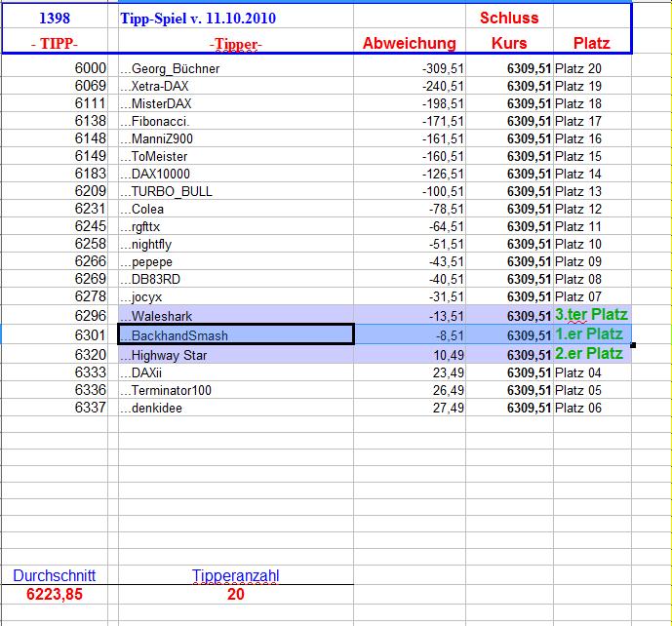Select the tip value 6209
Image resolution: width=672 pixels, height=626 pixels.
click(55, 191)
